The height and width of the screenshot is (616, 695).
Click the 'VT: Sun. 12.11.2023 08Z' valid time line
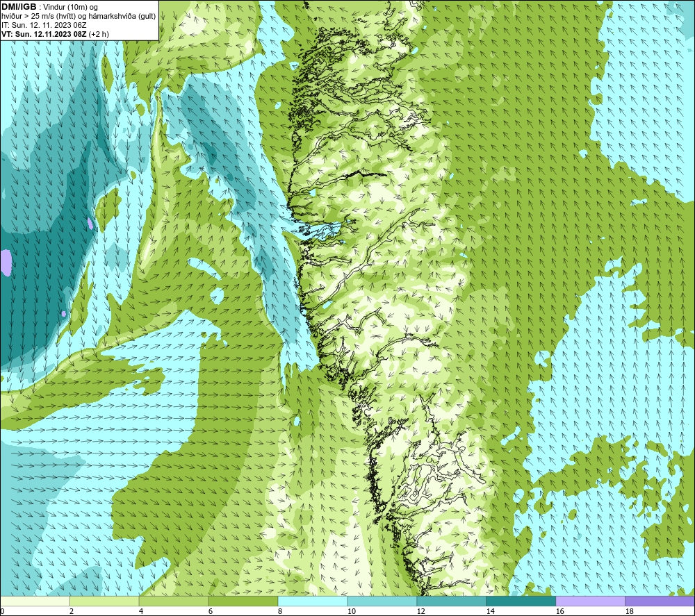pos(55,34)
